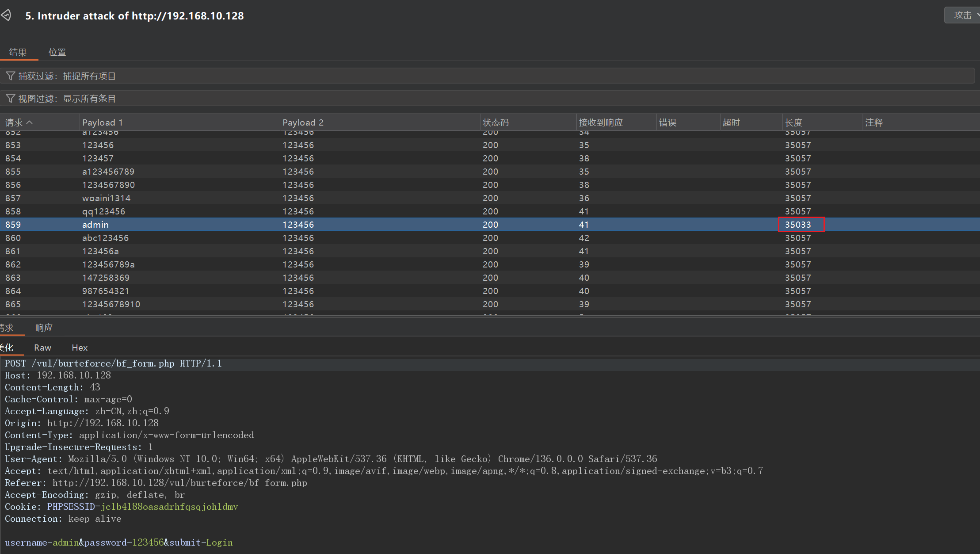Switch to the 位置 tab
980x554 pixels.
(x=57, y=52)
